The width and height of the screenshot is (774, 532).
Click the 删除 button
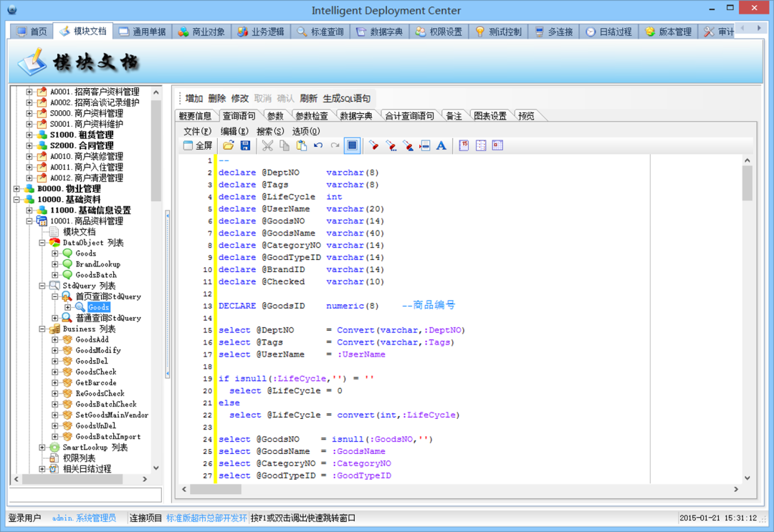tap(216, 99)
